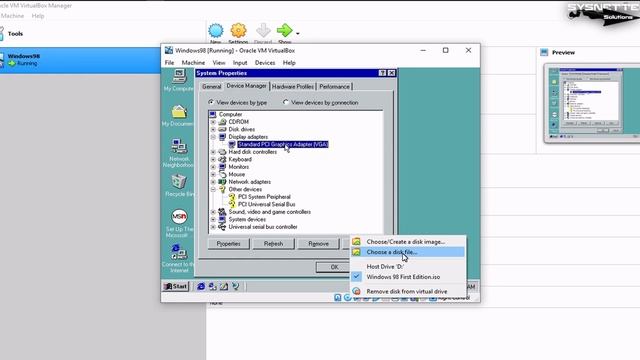Click the green Show arrow icon

284,30
